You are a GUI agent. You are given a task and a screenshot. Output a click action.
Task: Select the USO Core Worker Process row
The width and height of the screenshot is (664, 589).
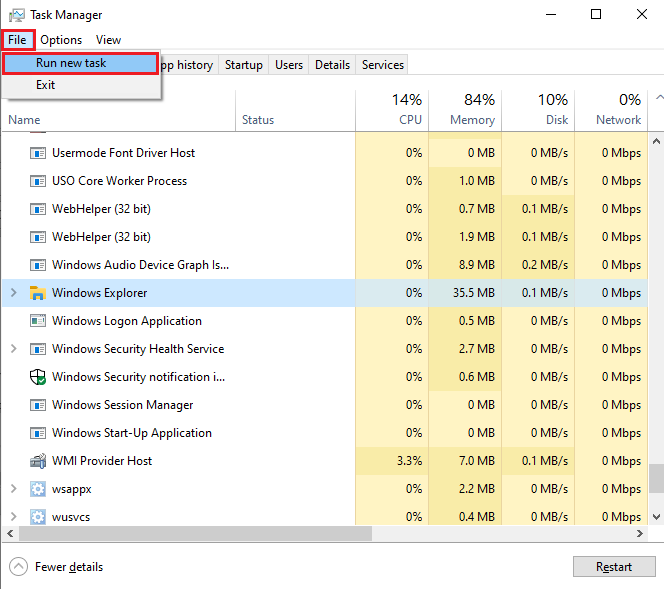[325, 181]
